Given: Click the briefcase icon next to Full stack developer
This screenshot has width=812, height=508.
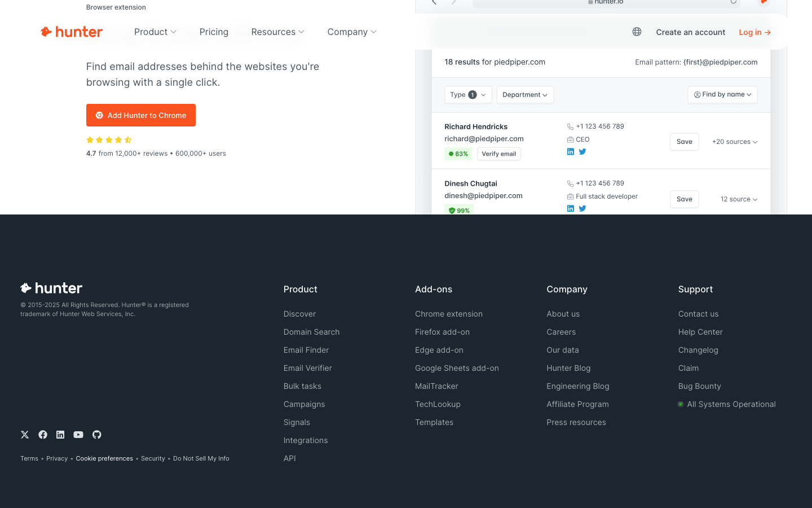Looking at the screenshot, I should pyautogui.click(x=570, y=196).
